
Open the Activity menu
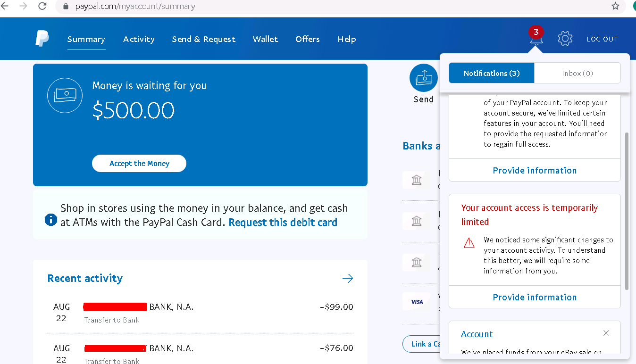coord(139,39)
